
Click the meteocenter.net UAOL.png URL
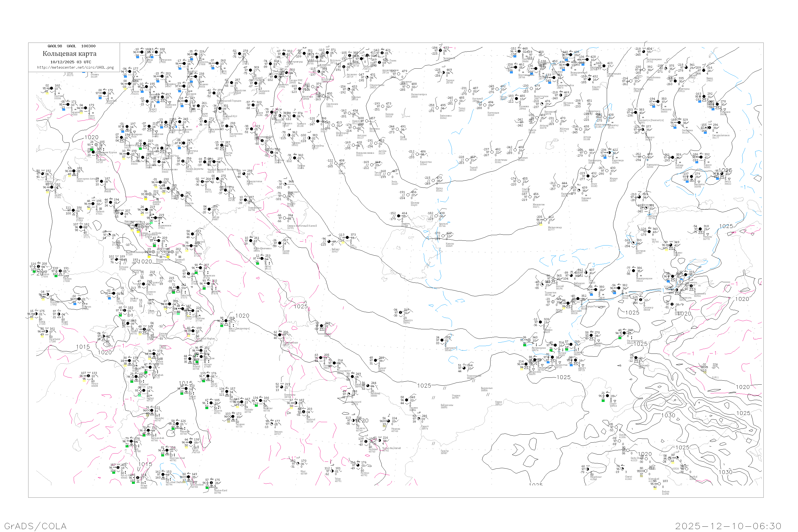[x=75, y=68]
